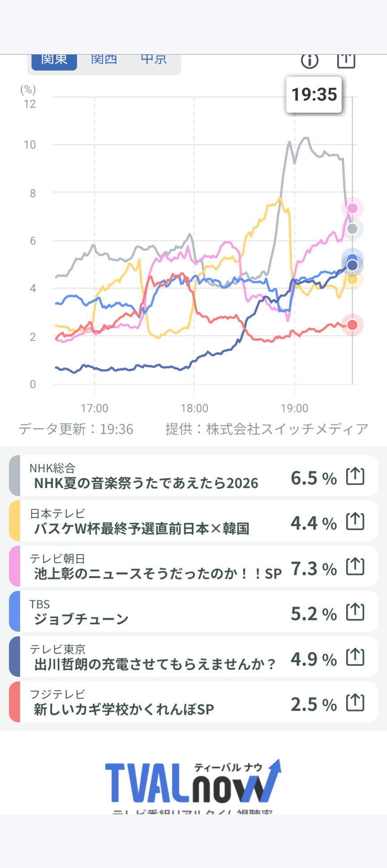Open the info icon above the chart
Screen dimensions: 387x868
click(310, 60)
